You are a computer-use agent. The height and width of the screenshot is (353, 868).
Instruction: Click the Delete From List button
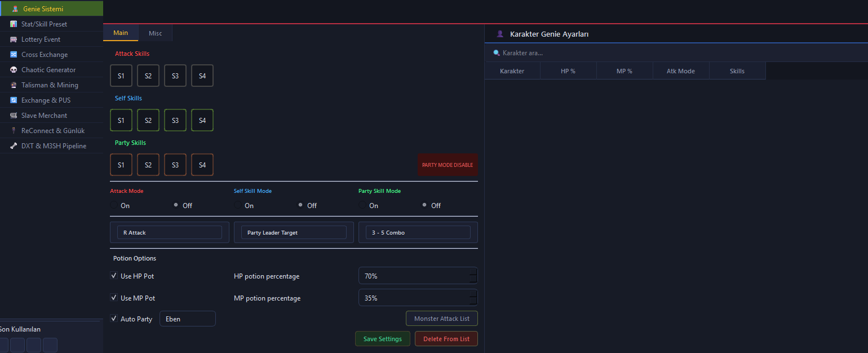[446, 339]
